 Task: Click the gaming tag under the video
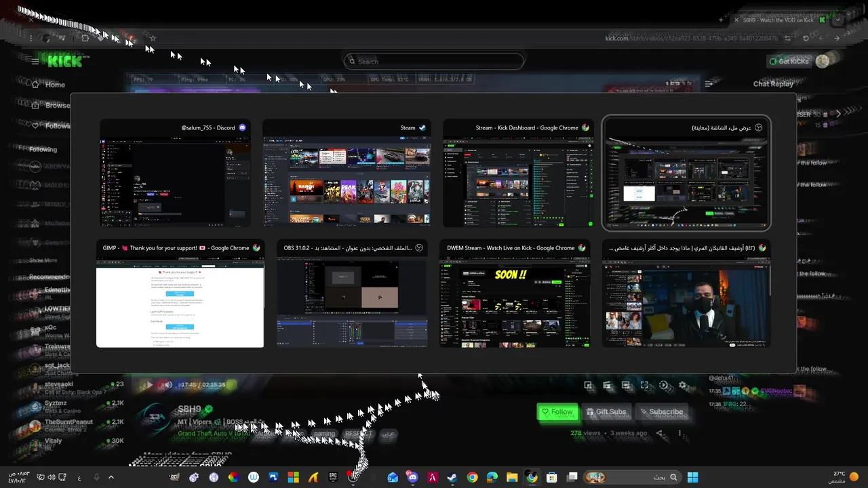[x=324, y=433]
